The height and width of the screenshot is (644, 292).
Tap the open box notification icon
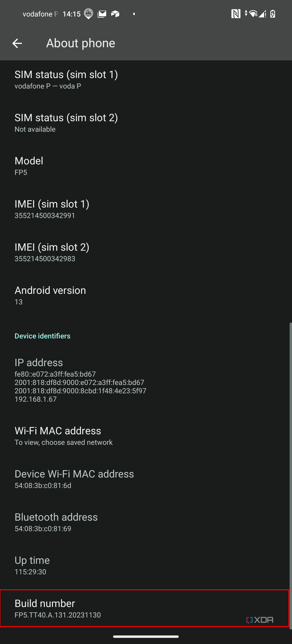115,14
